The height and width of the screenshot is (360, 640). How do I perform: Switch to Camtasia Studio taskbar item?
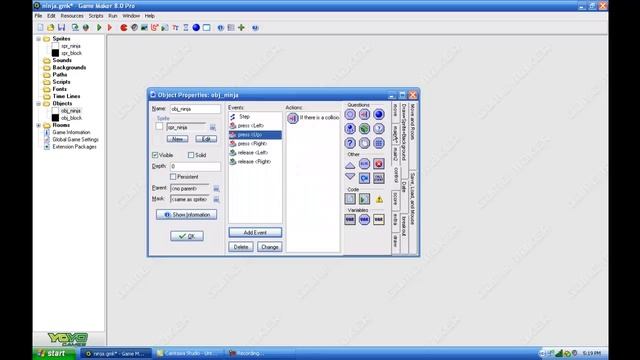pyautogui.click(x=189, y=353)
